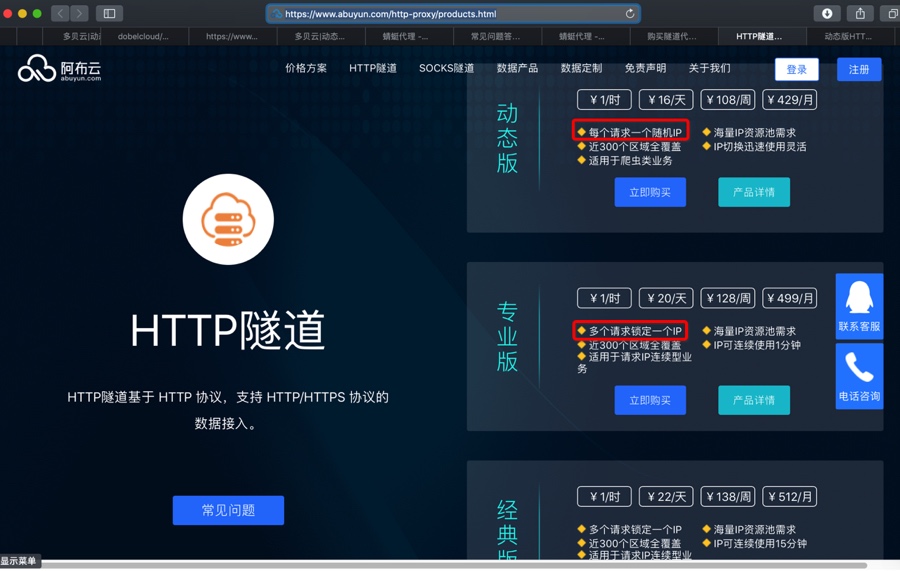Click the IP切换迅速使用灵活 text
Image resolution: width=900 pixels, height=571 pixels.
760,147
